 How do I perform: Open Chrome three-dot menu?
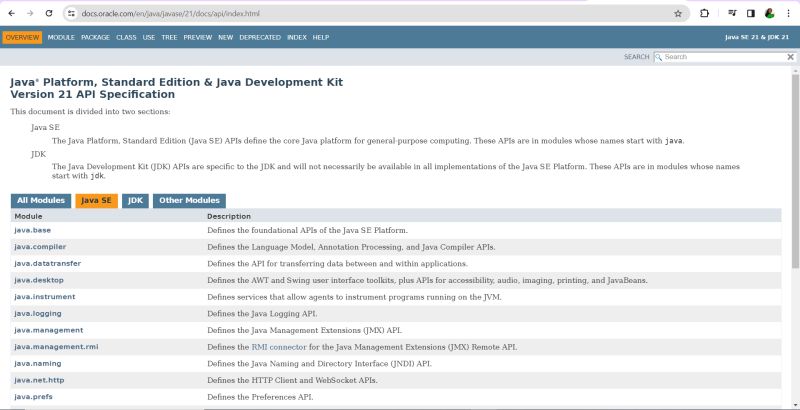(x=788, y=14)
